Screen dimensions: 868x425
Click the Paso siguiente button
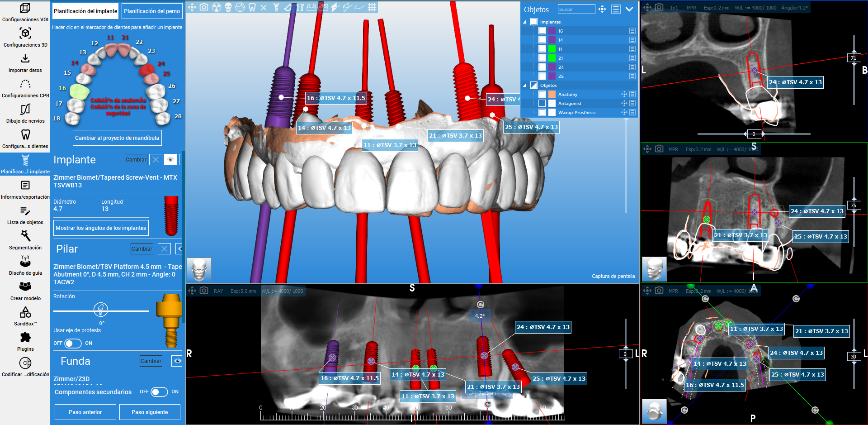150,412
